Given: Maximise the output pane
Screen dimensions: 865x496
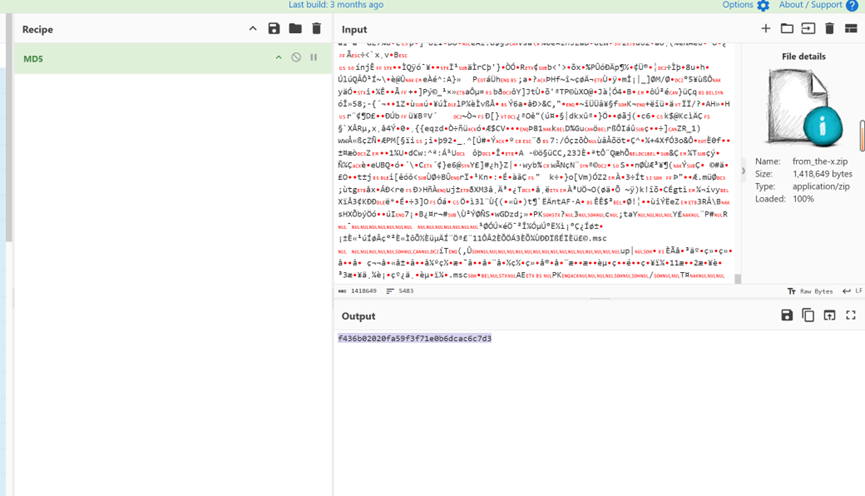Looking at the screenshot, I should click(851, 315).
